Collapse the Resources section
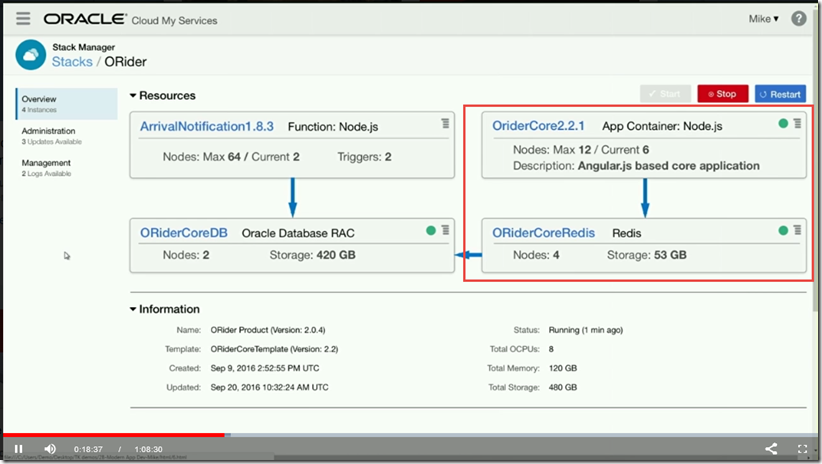The width and height of the screenshot is (822, 464). click(x=133, y=95)
